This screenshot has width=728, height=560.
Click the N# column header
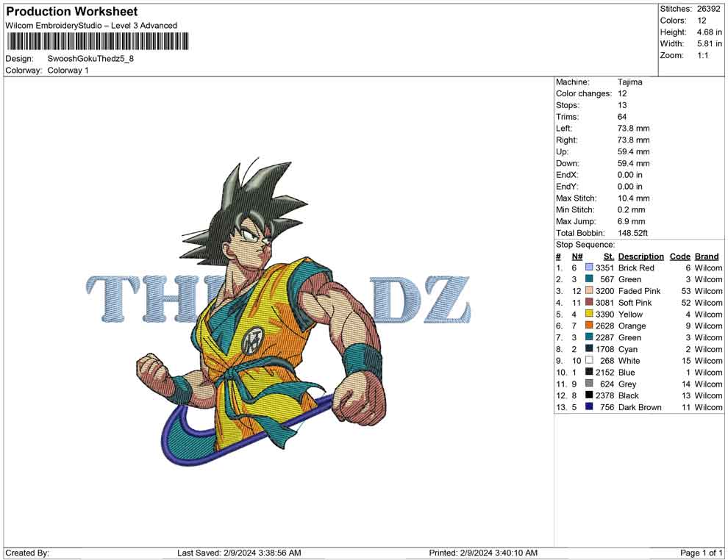click(577, 256)
